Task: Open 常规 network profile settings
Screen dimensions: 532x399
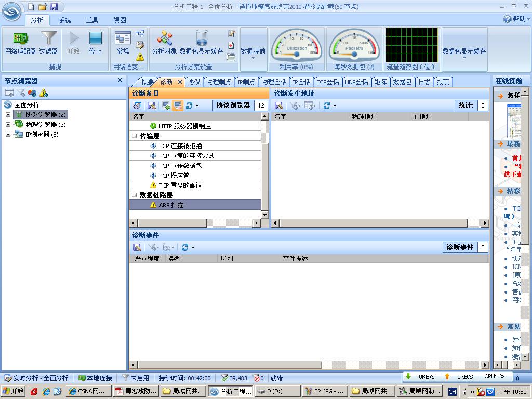Action: (x=123, y=43)
